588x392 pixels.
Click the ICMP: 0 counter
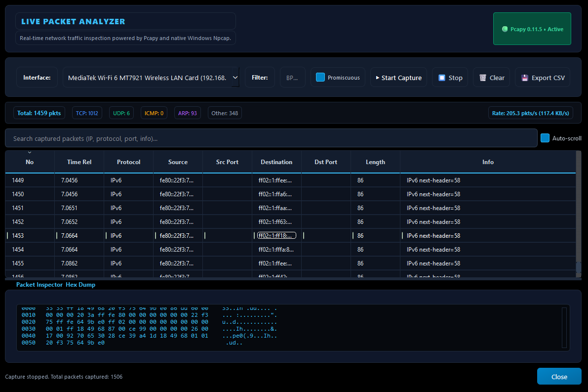click(154, 113)
